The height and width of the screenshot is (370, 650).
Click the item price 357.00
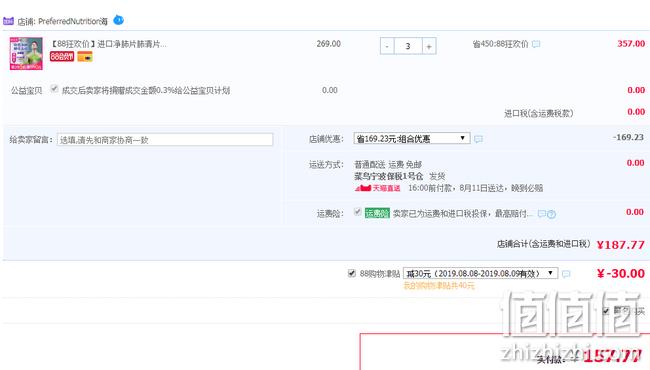(x=631, y=44)
